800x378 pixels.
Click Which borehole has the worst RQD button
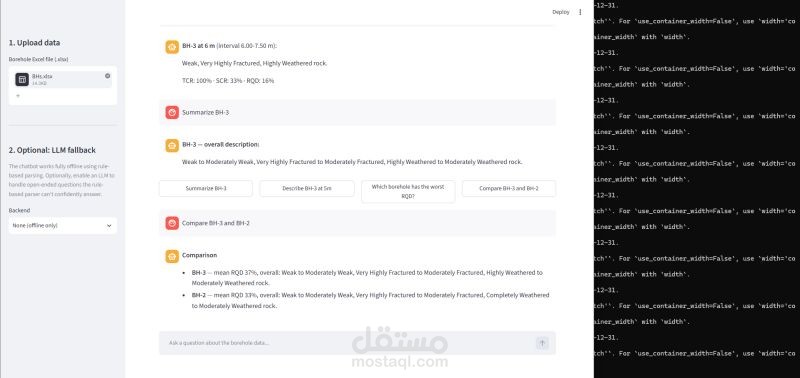(x=408, y=191)
